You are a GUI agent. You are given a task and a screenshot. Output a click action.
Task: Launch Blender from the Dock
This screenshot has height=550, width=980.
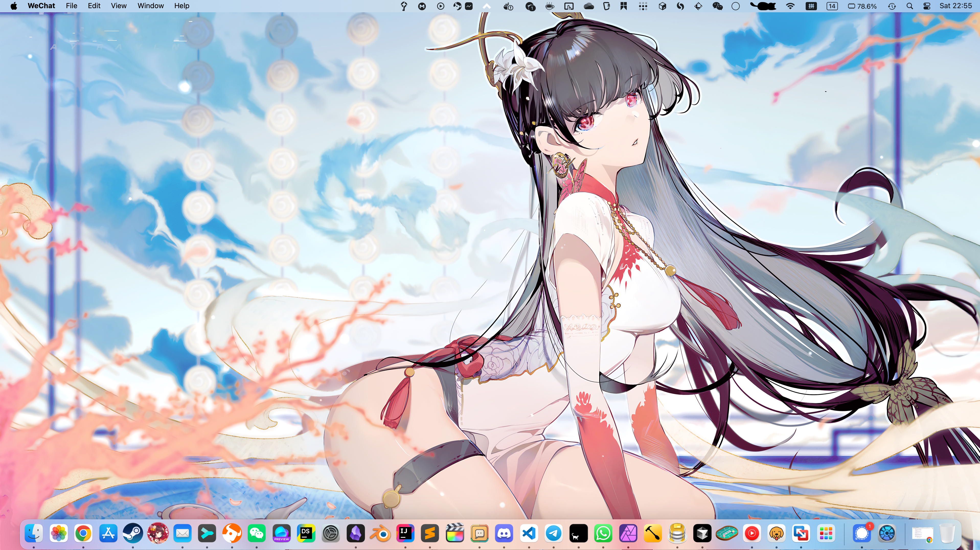tap(380, 533)
